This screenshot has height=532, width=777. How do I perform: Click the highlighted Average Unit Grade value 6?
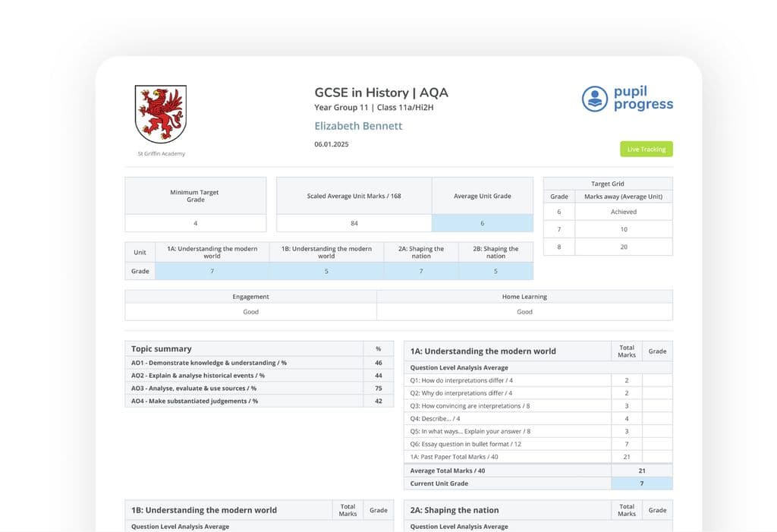point(482,223)
